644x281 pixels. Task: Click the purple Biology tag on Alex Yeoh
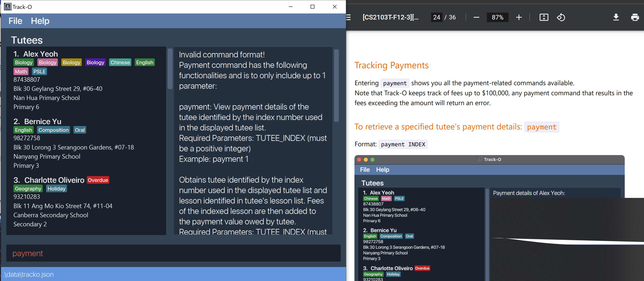(x=95, y=62)
